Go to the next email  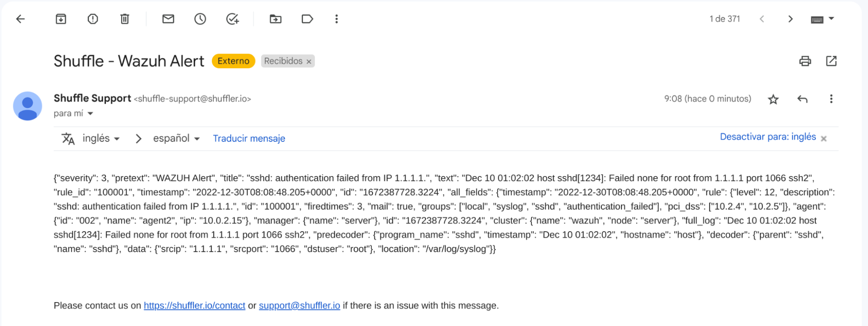tap(790, 19)
